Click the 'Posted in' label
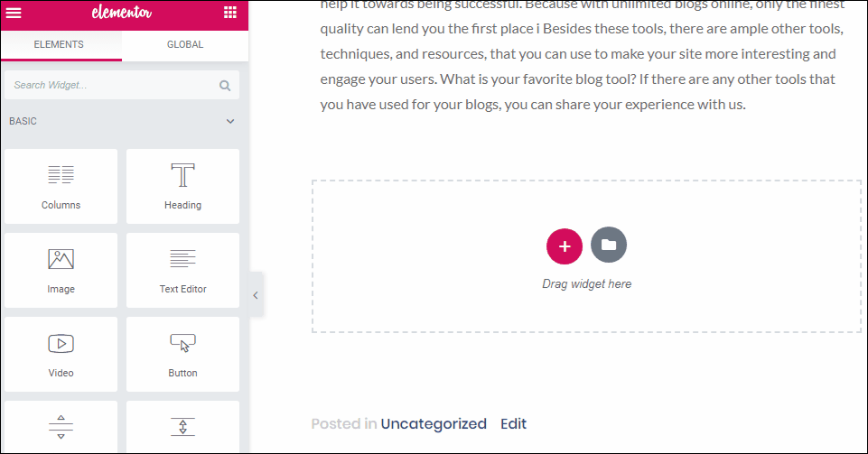This screenshot has height=454, width=868. (x=344, y=423)
